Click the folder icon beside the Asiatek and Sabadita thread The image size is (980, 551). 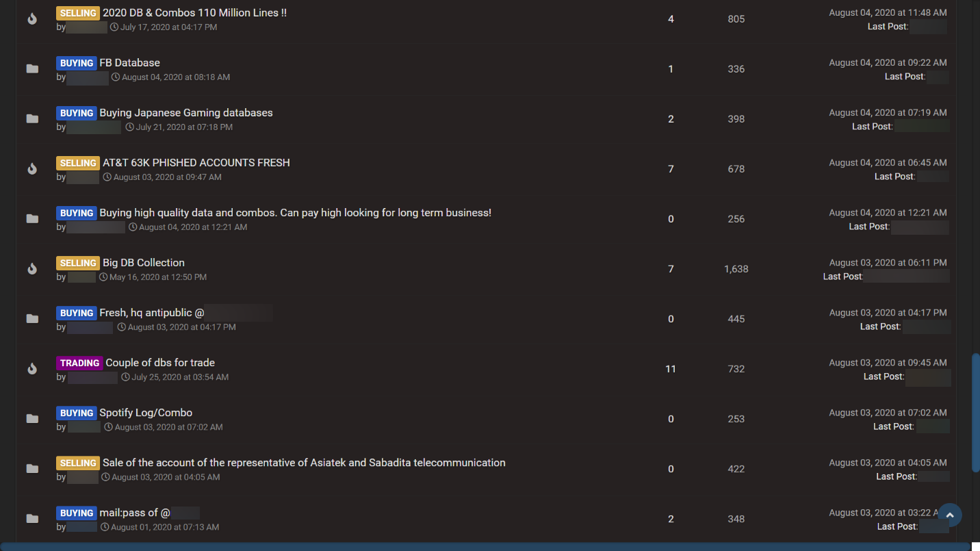tap(32, 469)
